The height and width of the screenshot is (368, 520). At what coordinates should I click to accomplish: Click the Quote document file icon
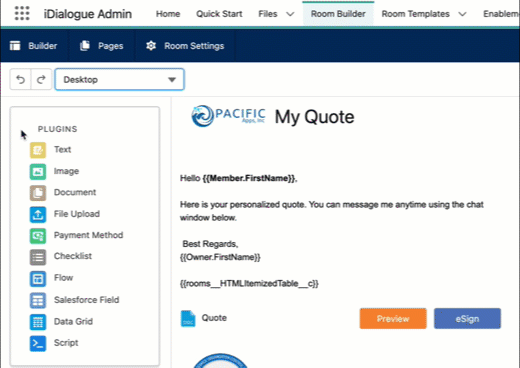(x=188, y=318)
